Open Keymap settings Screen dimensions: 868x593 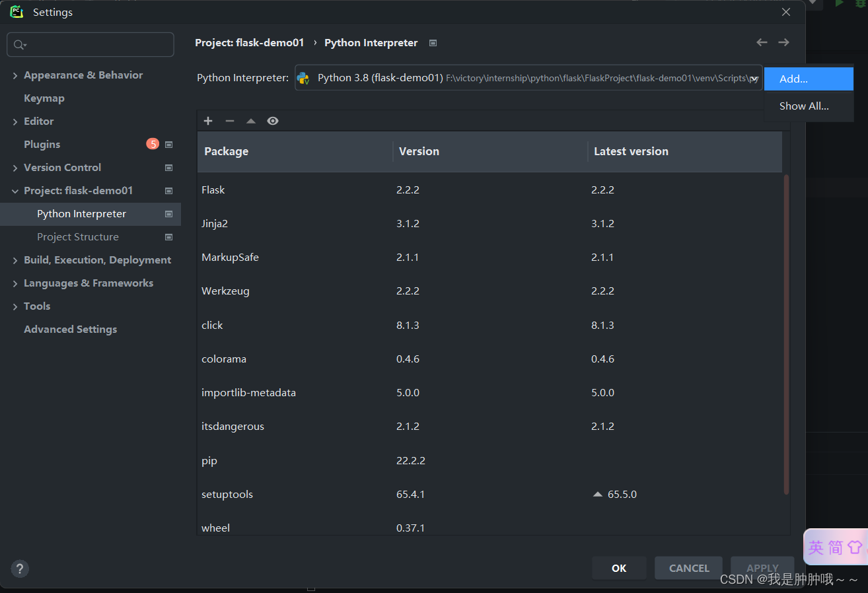(x=44, y=98)
